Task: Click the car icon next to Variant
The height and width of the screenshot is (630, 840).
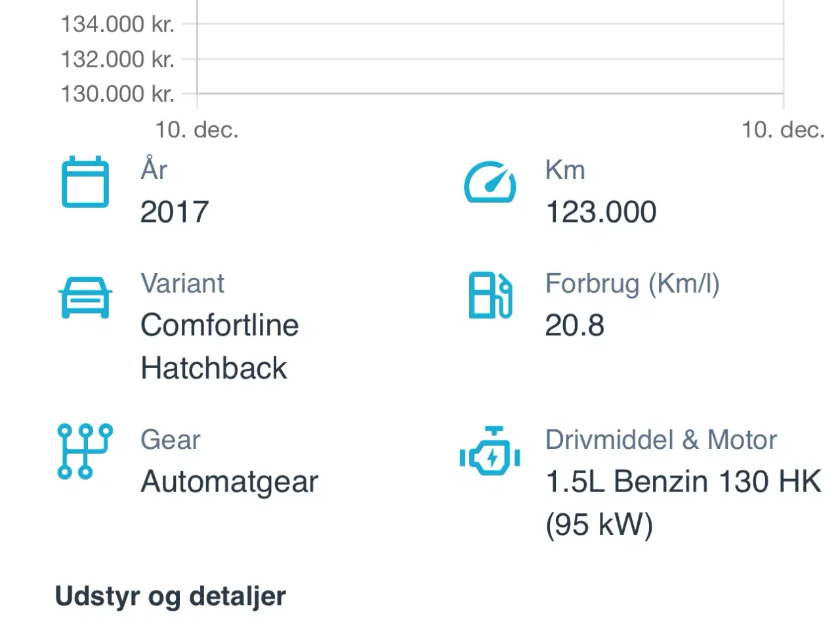Action: tap(85, 297)
